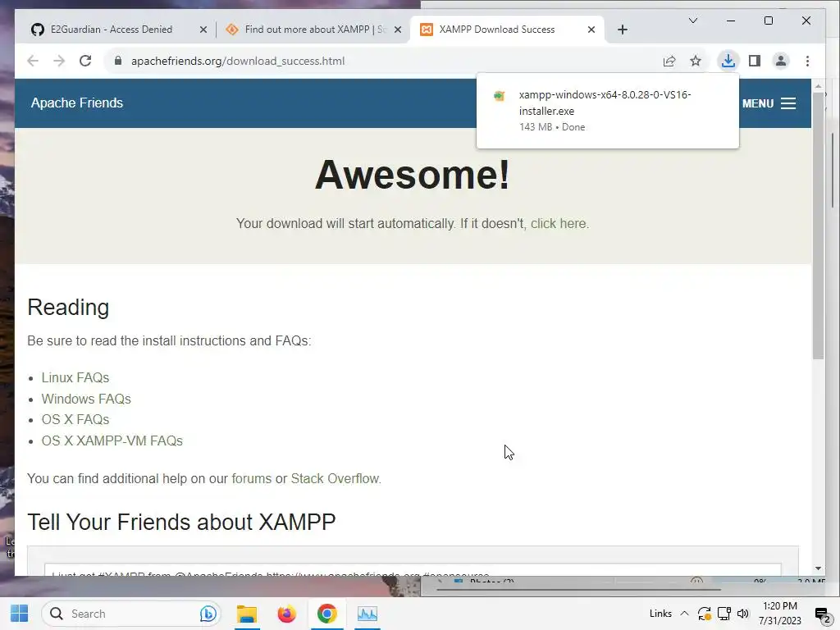Click the scrollbar up arrow

[818, 85]
